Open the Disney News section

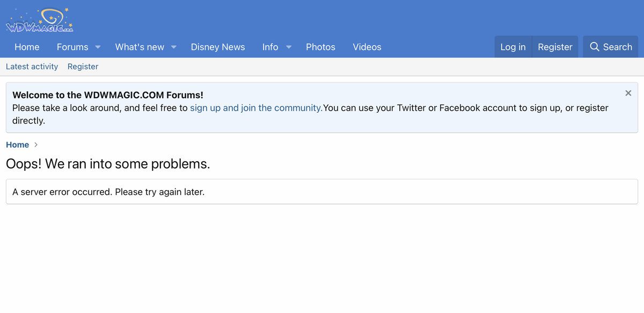(218, 47)
